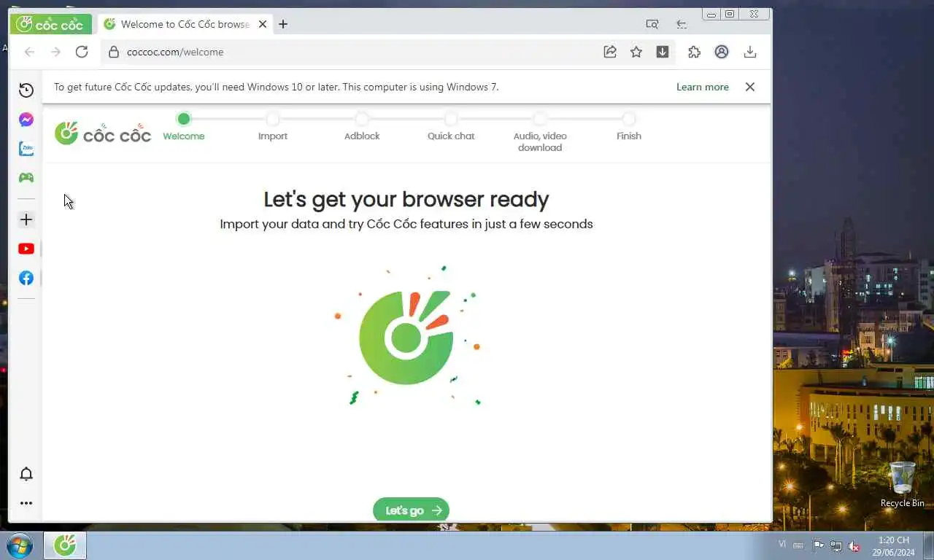Open the tab search icon in title bar
The width and height of the screenshot is (934, 560).
pyautogui.click(x=652, y=24)
